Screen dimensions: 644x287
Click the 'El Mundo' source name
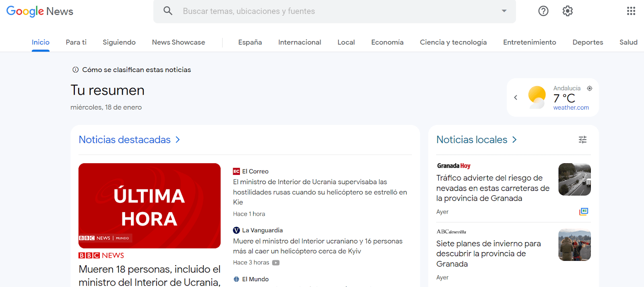(x=255, y=279)
